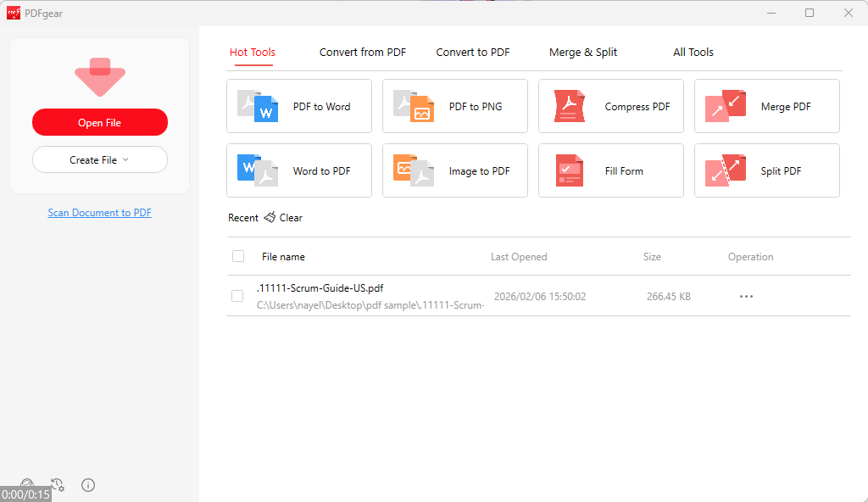Image resolution: width=868 pixels, height=502 pixels.
Task: Minimize the PDFgear window
Action: 771,13
